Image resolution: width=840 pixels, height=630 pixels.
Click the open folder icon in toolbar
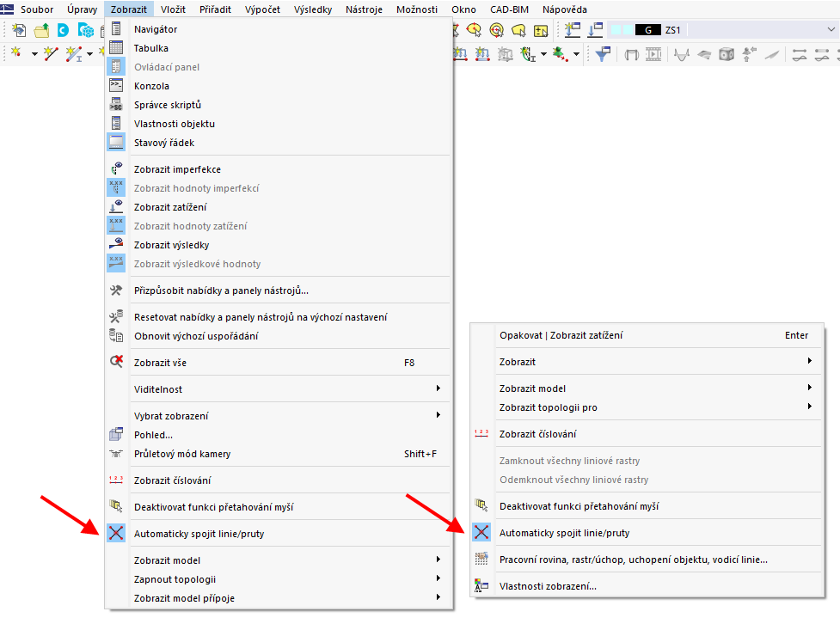pyautogui.click(x=41, y=31)
